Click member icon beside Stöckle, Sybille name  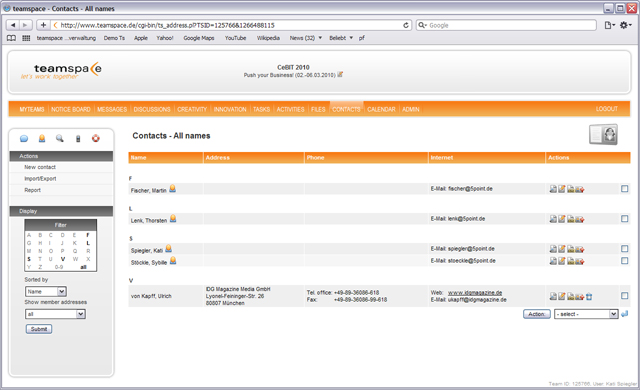click(x=173, y=260)
